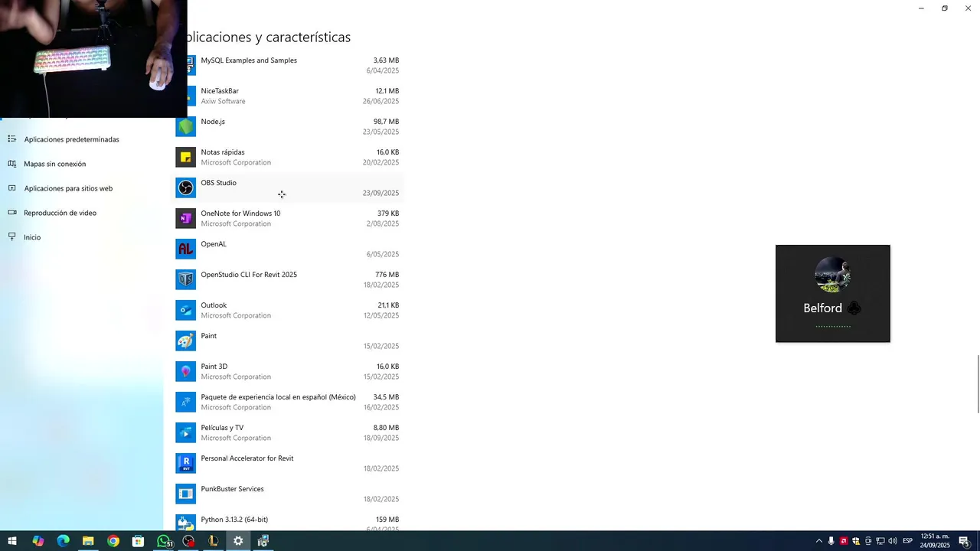Click the green Node.js app icon
The image size is (980, 551).
186,126
